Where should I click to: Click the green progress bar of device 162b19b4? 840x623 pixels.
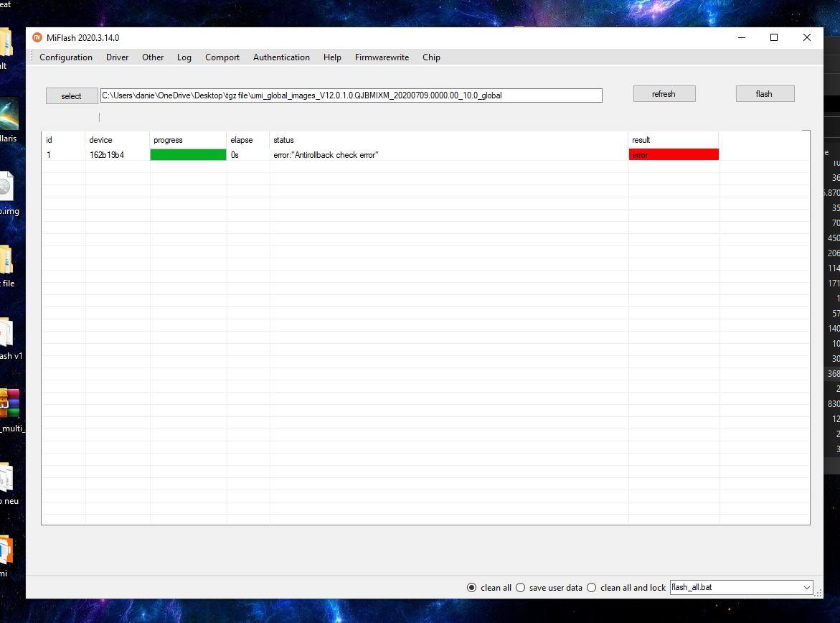188,155
